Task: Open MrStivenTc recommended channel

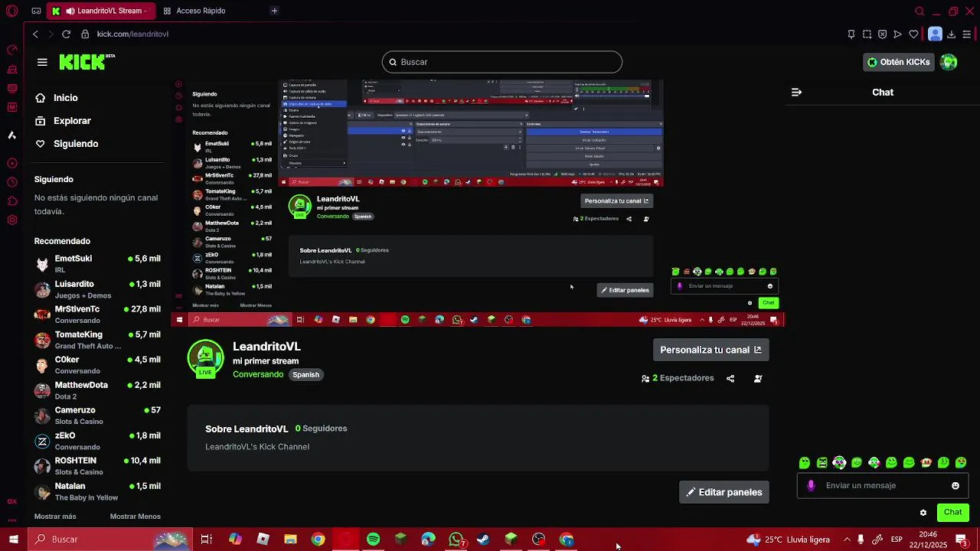Action: [x=97, y=315]
